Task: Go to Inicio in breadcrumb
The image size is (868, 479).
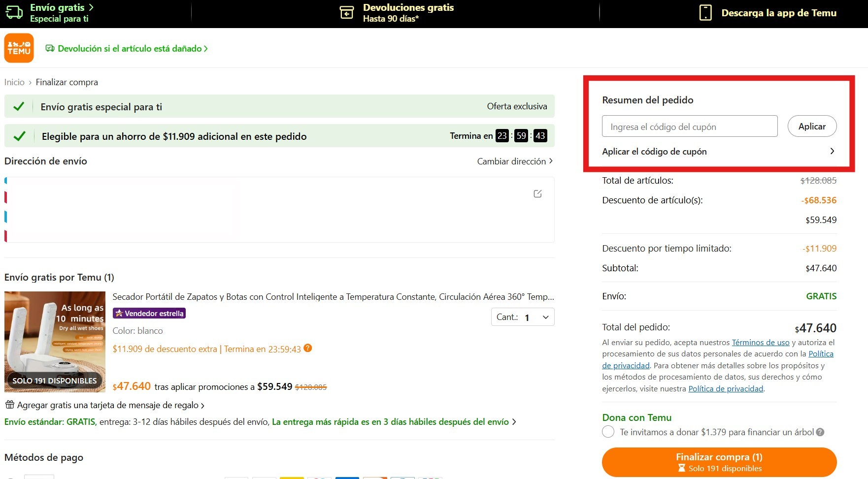Action: tap(14, 82)
